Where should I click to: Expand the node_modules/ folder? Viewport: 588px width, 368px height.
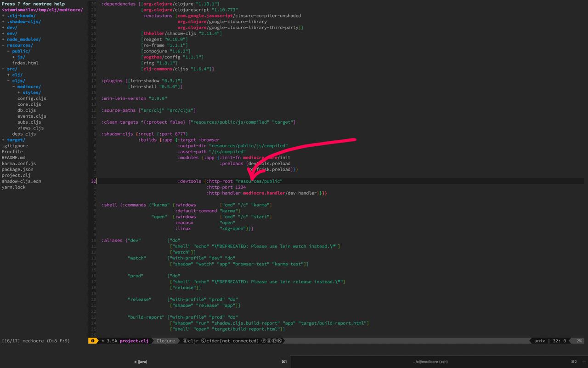(21, 40)
